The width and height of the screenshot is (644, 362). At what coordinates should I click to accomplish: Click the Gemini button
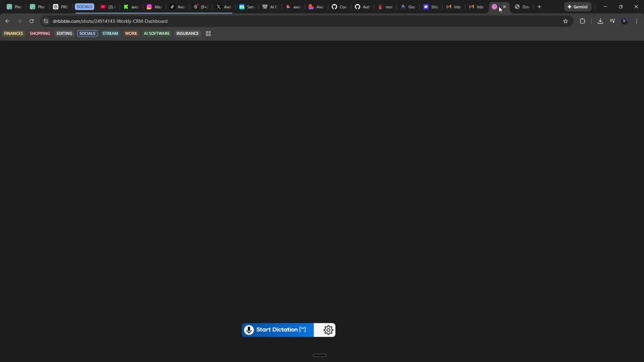578,7
